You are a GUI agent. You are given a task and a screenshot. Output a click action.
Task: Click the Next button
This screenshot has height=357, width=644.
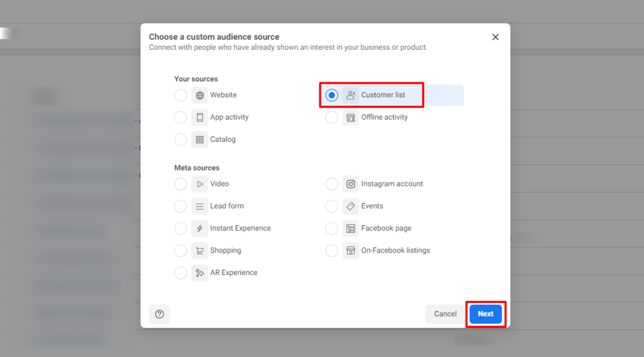pyautogui.click(x=486, y=314)
